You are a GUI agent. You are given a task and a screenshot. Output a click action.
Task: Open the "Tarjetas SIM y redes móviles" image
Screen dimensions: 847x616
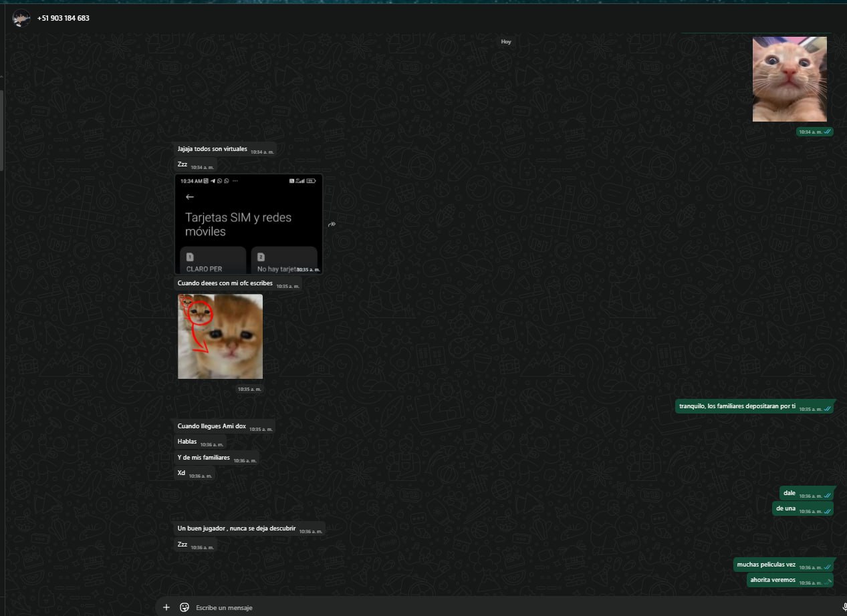click(249, 224)
